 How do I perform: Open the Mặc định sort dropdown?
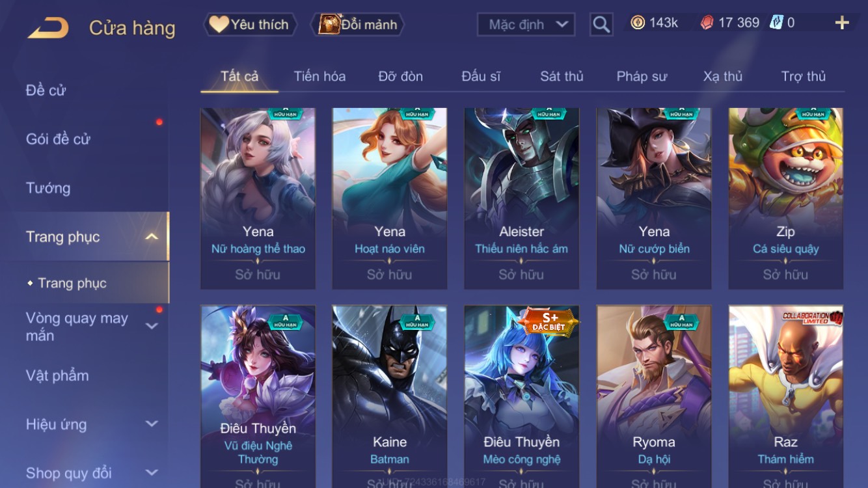[526, 25]
